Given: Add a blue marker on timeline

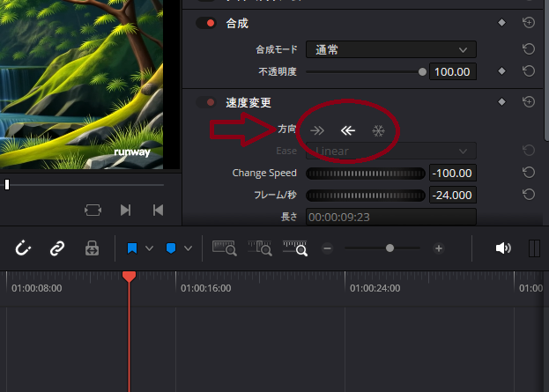Looking at the screenshot, I should pos(170,248).
